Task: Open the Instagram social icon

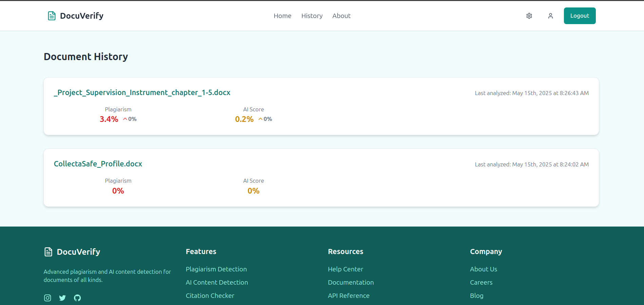Action: [48, 298]
